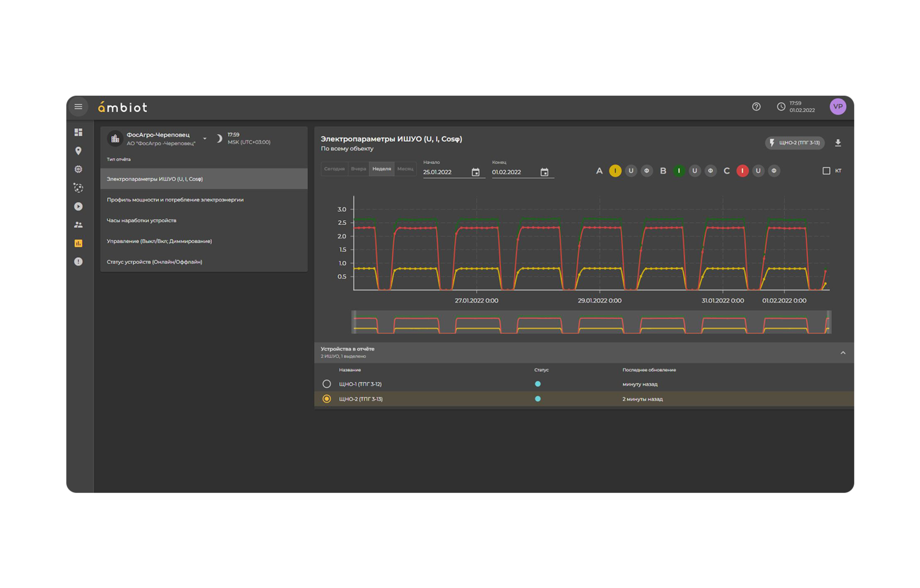The width and height of the screenshot is (920, 588).
Task: Select the Месяц period tab
Action: 405,169
